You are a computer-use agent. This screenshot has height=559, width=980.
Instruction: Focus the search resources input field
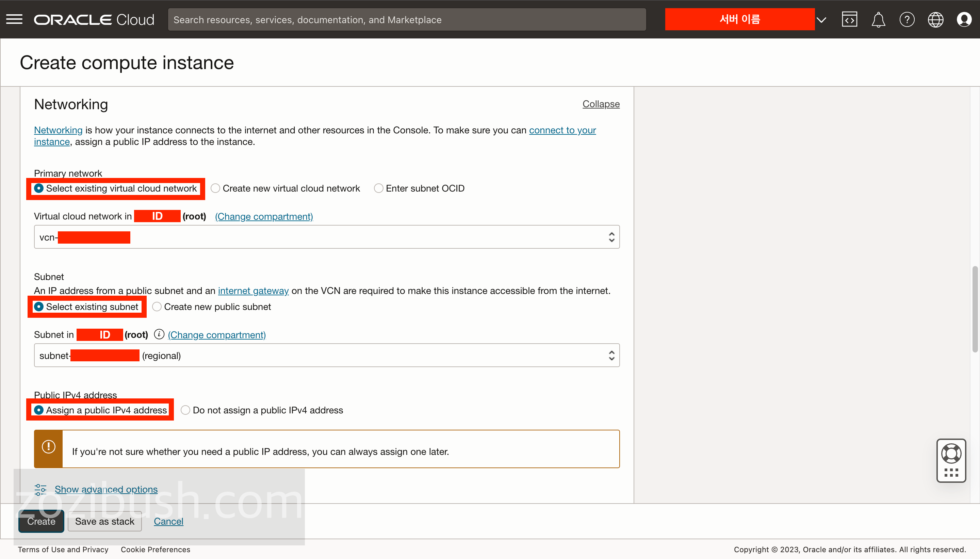pos(407,20)
